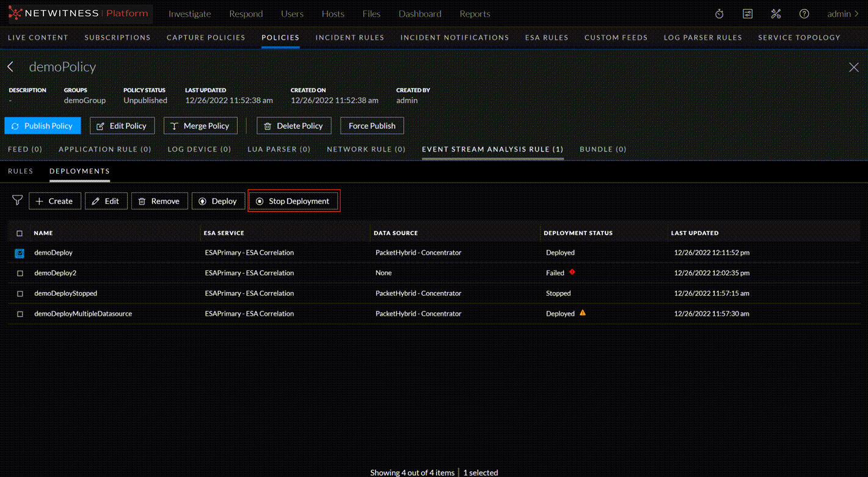
Task: Expand the admin user menu
Action: coord(842,13)
